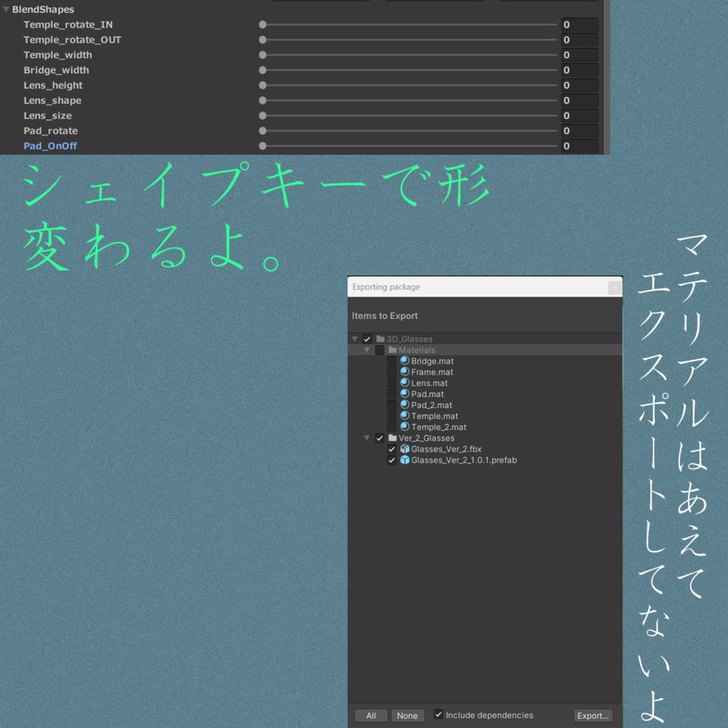
Task: Click the Pad_2.mat material icon
Action: (x=405, y=405)
